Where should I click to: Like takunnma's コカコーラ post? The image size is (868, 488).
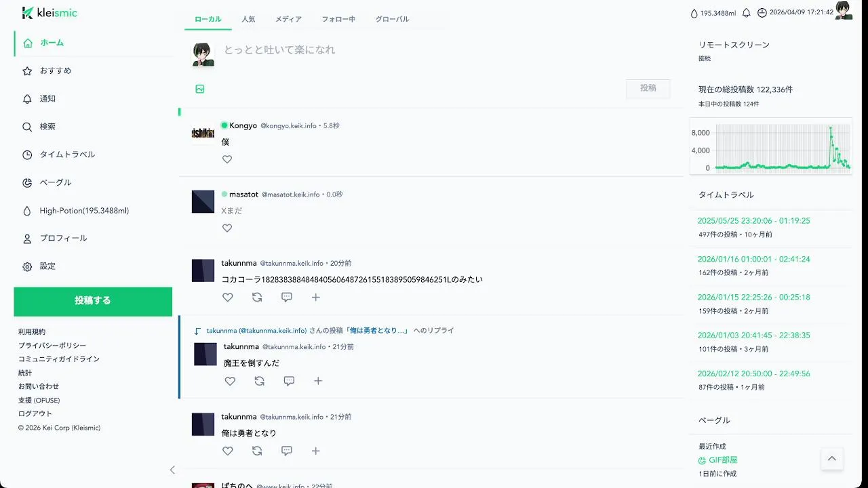(228, 297)
